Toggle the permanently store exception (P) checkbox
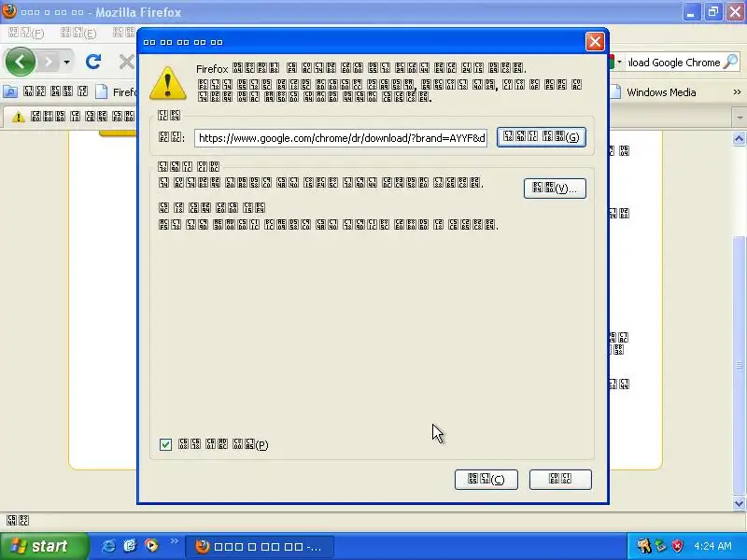This screenshot has width=747, height=560. (165, 445)
